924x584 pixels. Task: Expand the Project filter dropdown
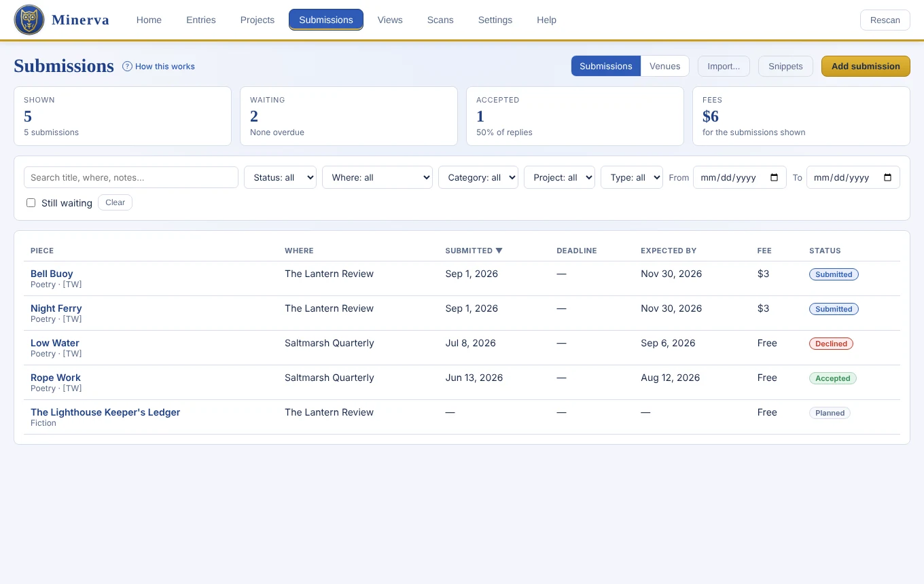tap(560, 177)
